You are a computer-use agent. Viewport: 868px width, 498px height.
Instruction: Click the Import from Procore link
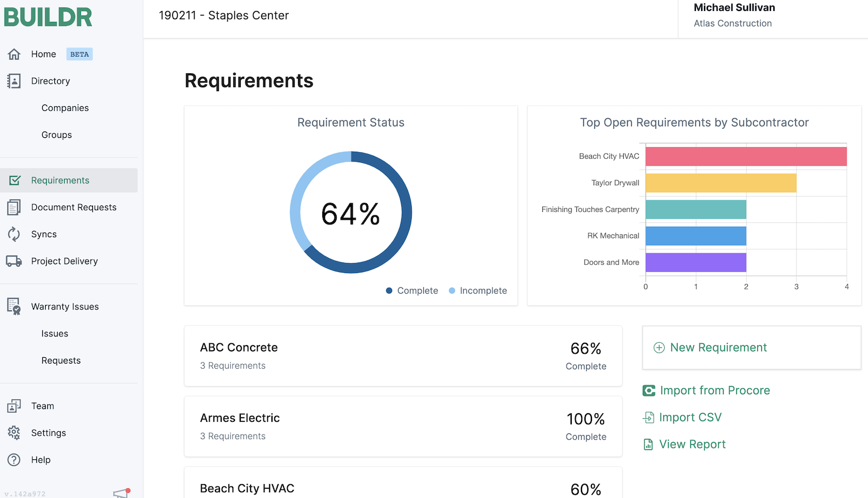coord(714,391)
